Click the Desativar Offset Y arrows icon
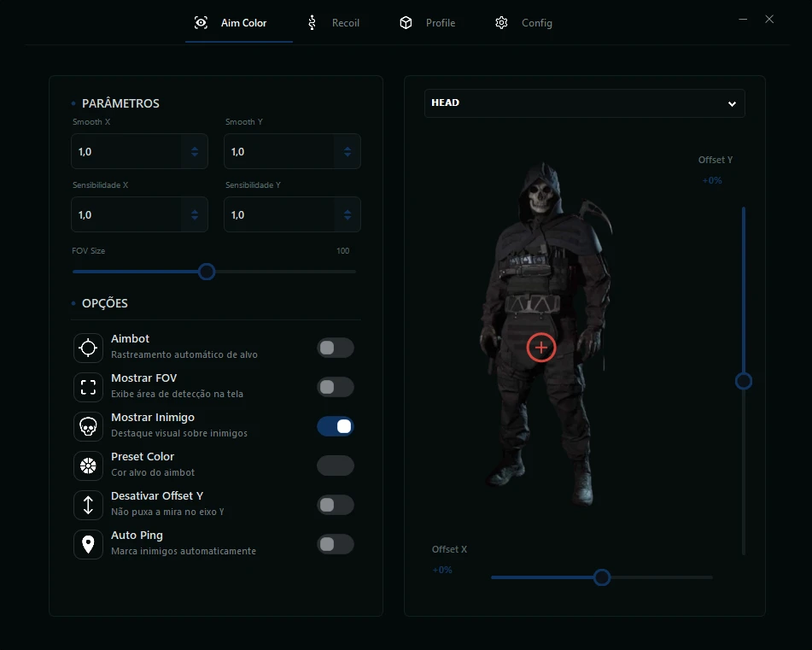Screen dimensions: 812x650 pos(89,505)
